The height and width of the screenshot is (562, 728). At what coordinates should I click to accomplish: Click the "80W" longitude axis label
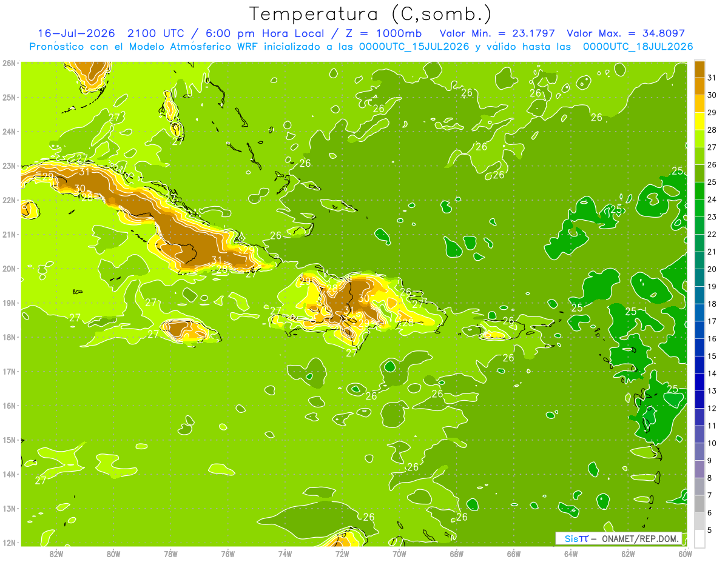click(113, 553)
